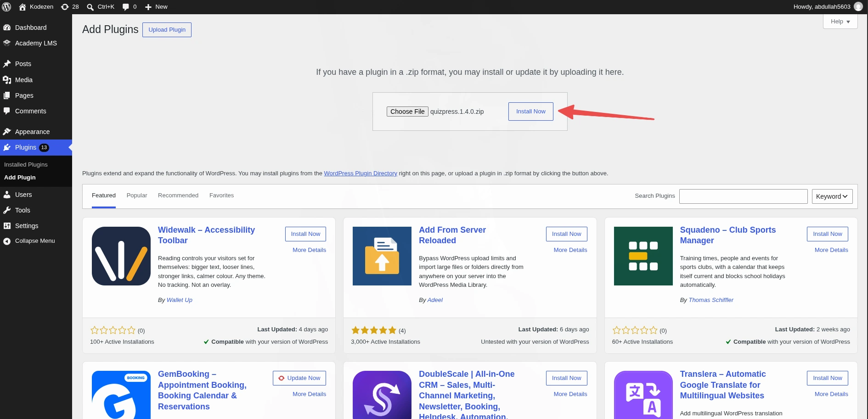
Task: Click the Collapse Menu arrow icon
Action: point(7,241)
